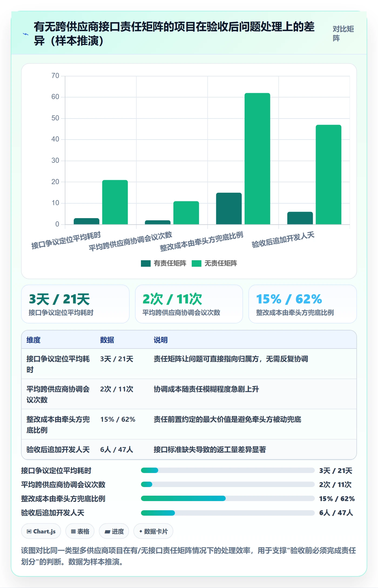Click the 无责任矩阵 bar for 验收后追加开发人天
This screenshot has width=378, height=588.
click(x=329, y=175)
